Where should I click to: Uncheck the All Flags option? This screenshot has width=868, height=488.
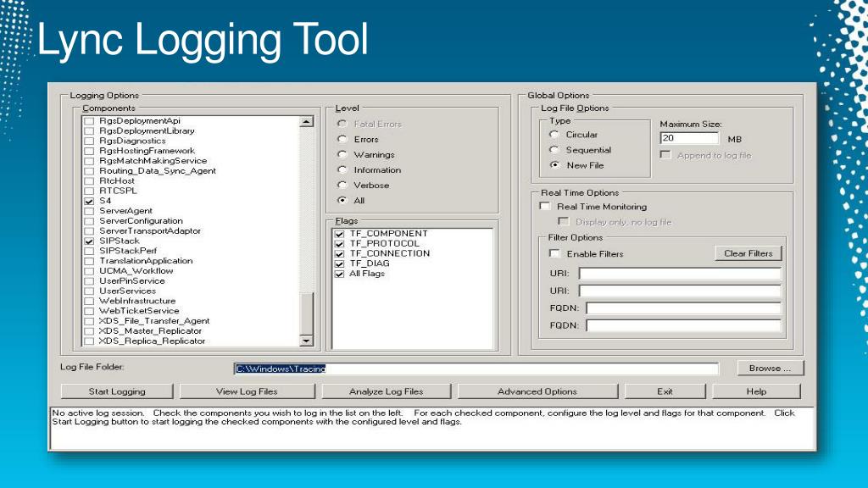[340, 274]
